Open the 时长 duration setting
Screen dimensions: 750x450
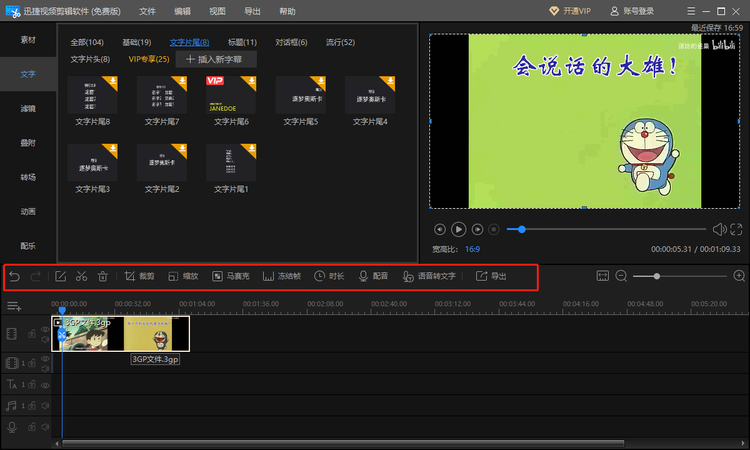[329, 276]
